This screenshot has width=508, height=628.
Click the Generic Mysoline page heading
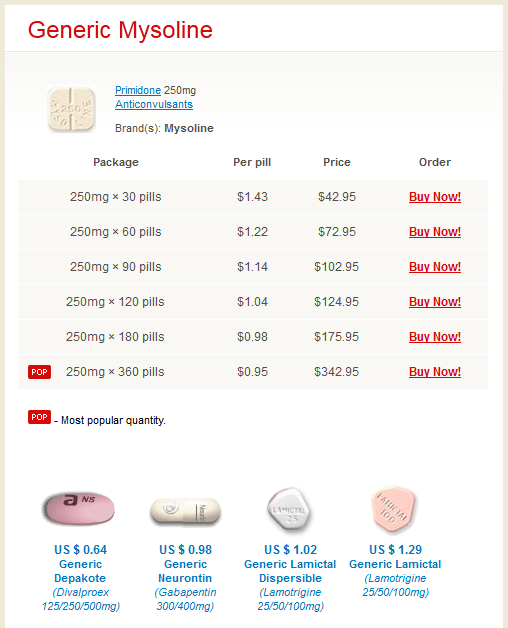[x=120, y=30]
